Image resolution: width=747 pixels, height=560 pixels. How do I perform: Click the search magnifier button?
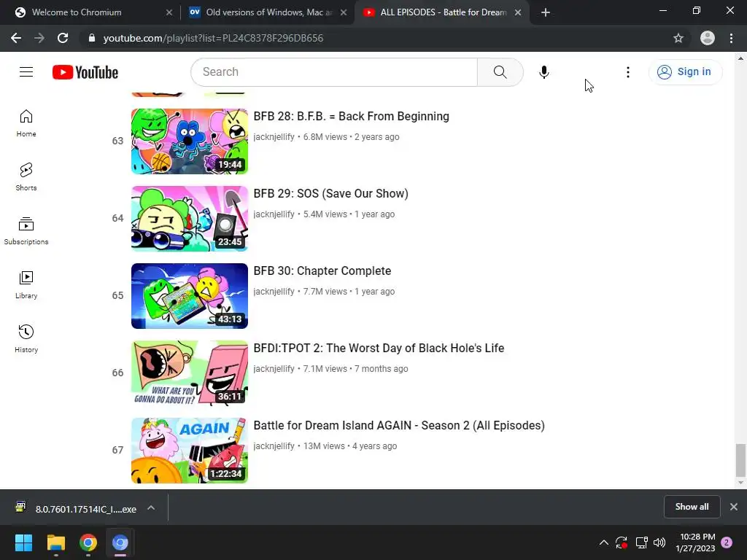point(500,72)
